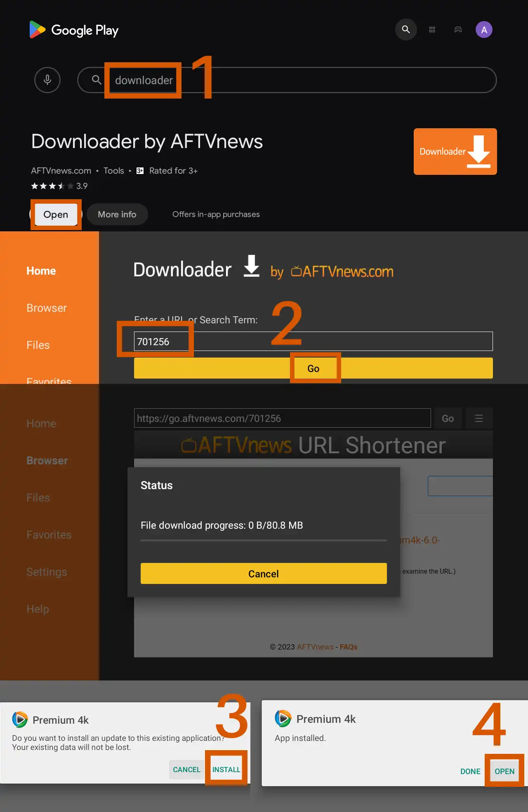Open the account avatar 'A'
This screenshot has width=528, height=812.
point(484,30)
